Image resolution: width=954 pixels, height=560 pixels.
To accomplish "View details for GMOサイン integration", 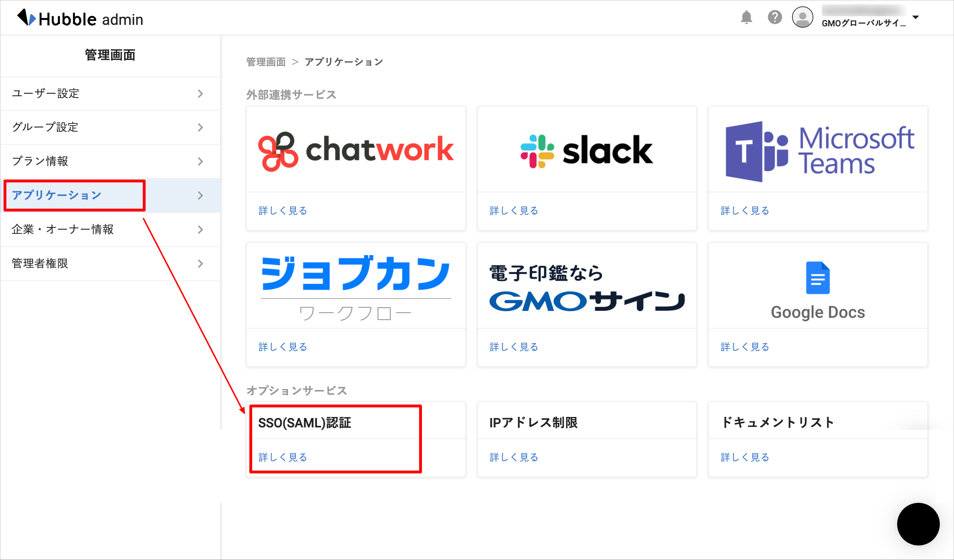I will coord(514,347).
